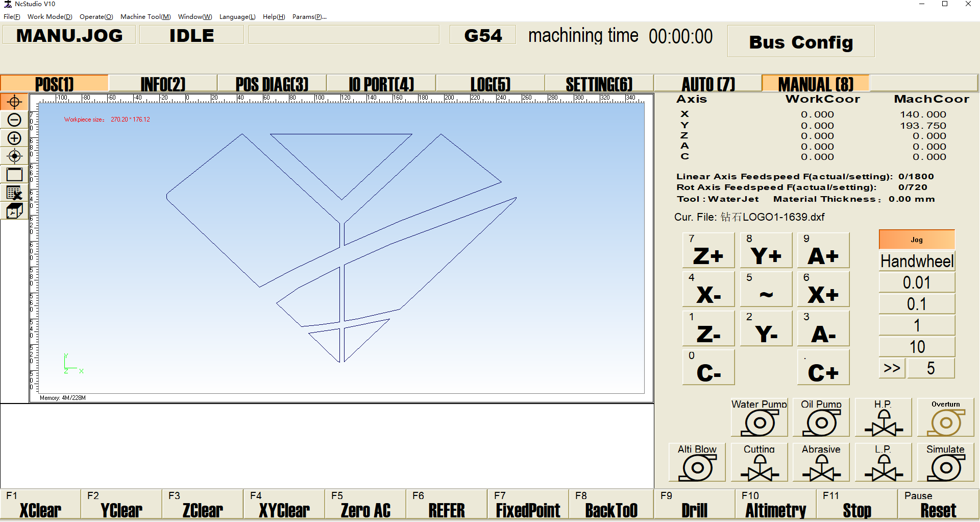Click the zoom out minus icon

(x=14, y=120)
